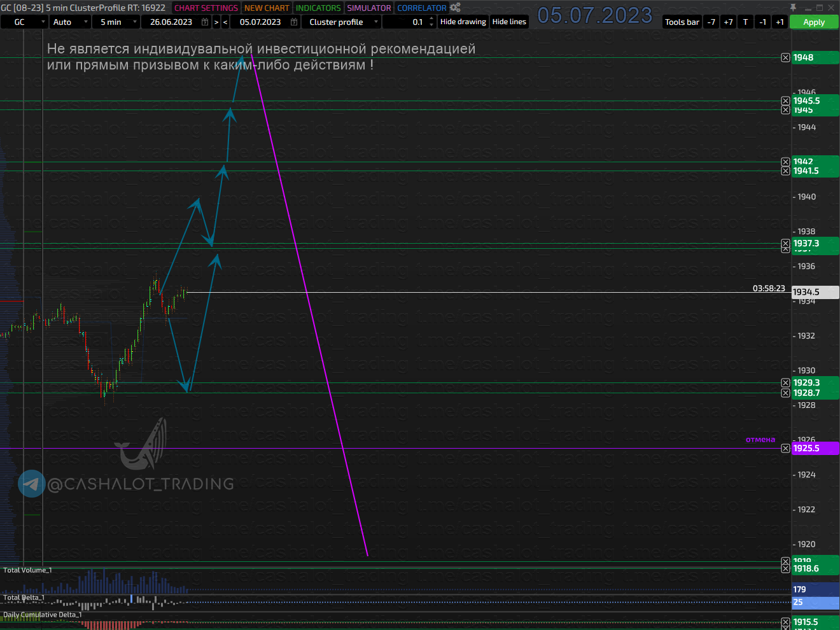Decrease the 0.1 step value
840x630 pixels.
(x=431, y=25)
